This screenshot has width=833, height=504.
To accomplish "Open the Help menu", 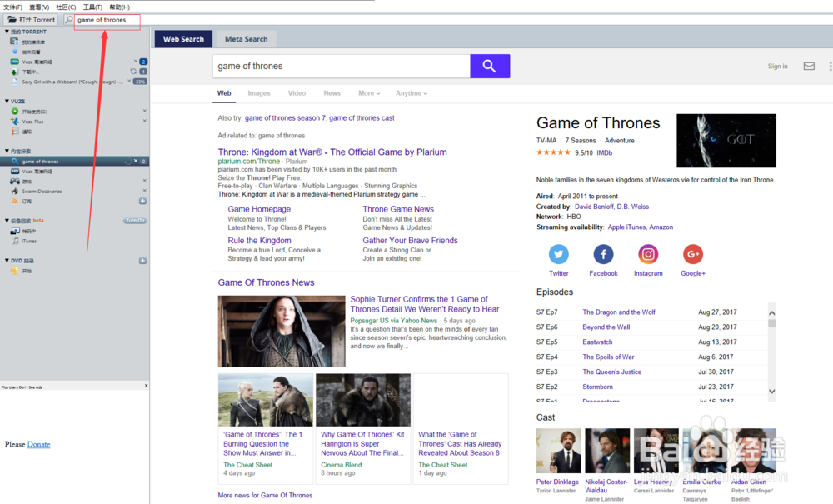I will coord(119,7).
